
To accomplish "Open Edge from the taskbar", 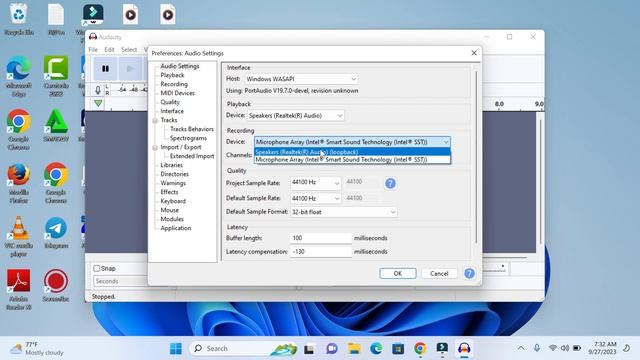I will point(376,349).
